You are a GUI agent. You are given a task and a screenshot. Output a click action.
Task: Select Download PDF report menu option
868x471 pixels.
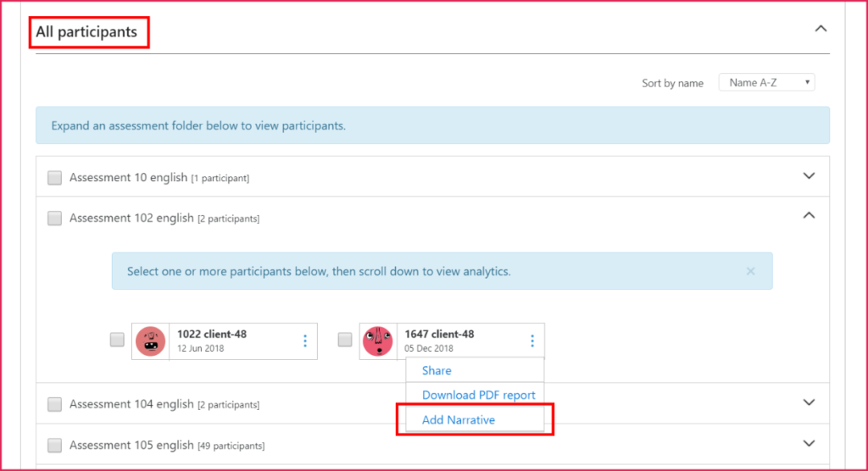tap(478, 396)
